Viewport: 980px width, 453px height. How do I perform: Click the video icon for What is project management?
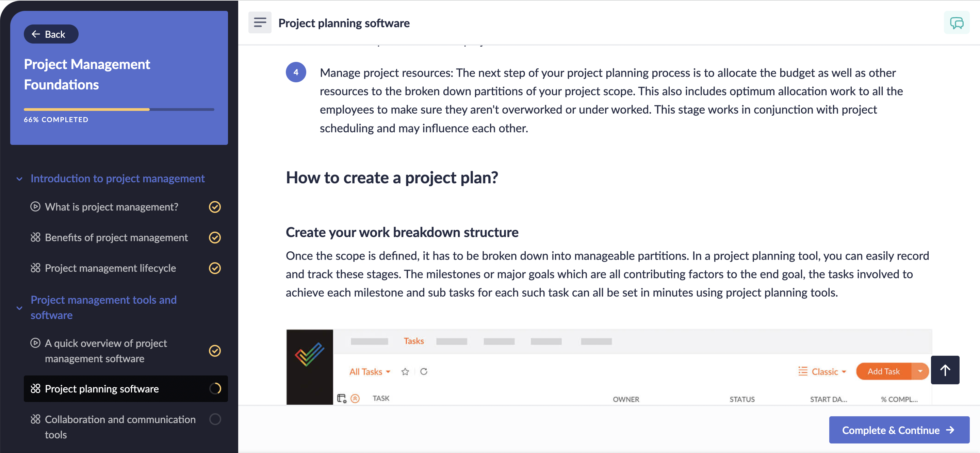pyautogui.click(x=35, y=206)
